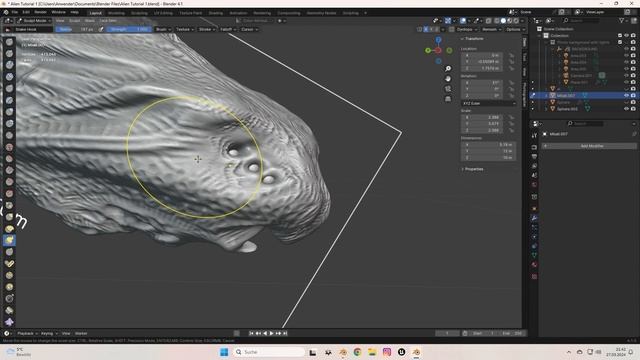Viewport: 640px width, 360px height.
Task: Toggle checkbox of Photo background collection
Action: pos(620,42)
